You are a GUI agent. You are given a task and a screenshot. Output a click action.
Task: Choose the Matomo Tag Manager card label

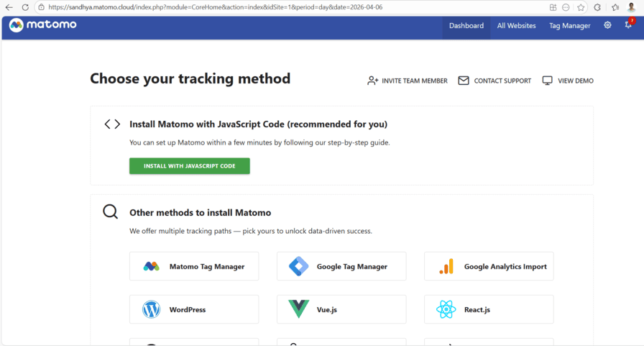tap(206, 267)
